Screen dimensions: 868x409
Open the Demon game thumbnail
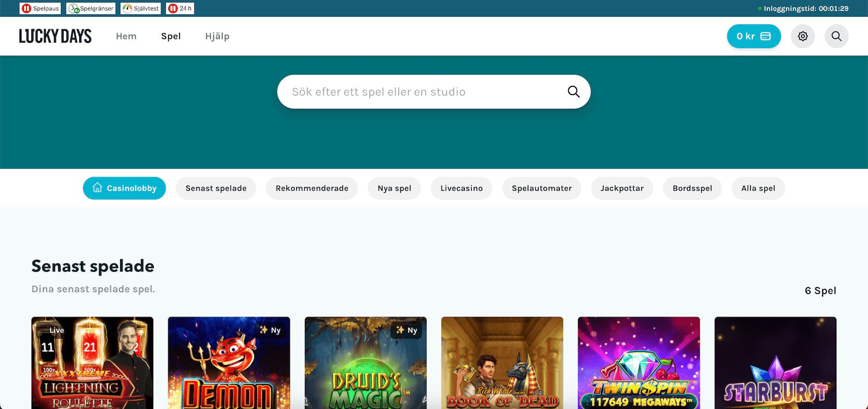pos(229,363)
